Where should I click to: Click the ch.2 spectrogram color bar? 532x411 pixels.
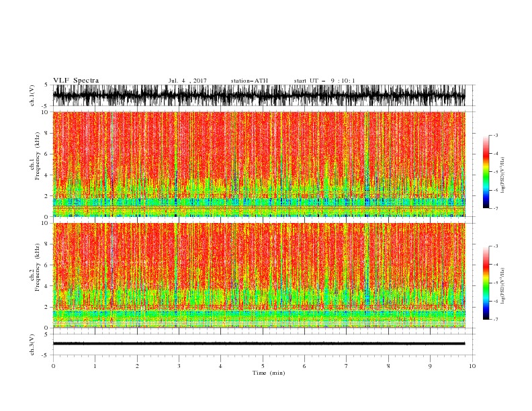[486, 283]
